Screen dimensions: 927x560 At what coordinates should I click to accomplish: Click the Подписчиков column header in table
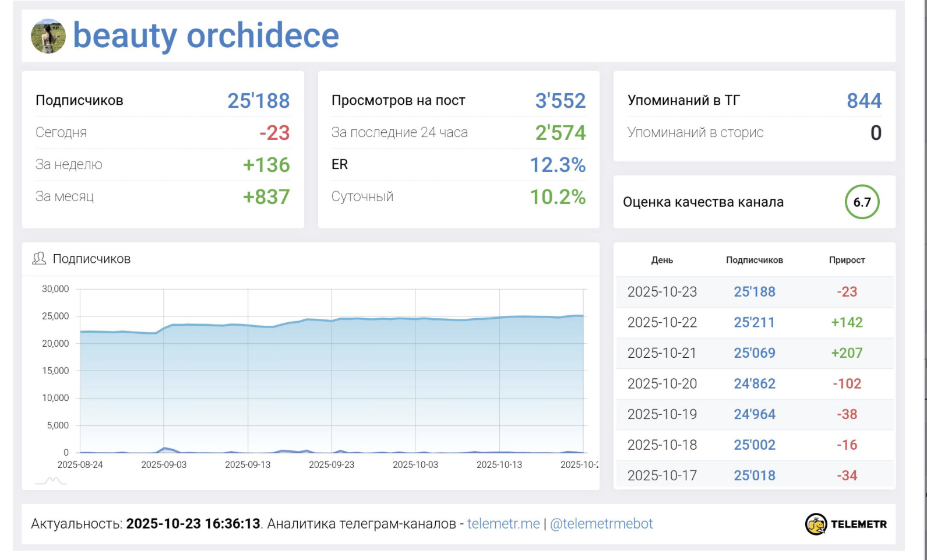tap(754, 260)
